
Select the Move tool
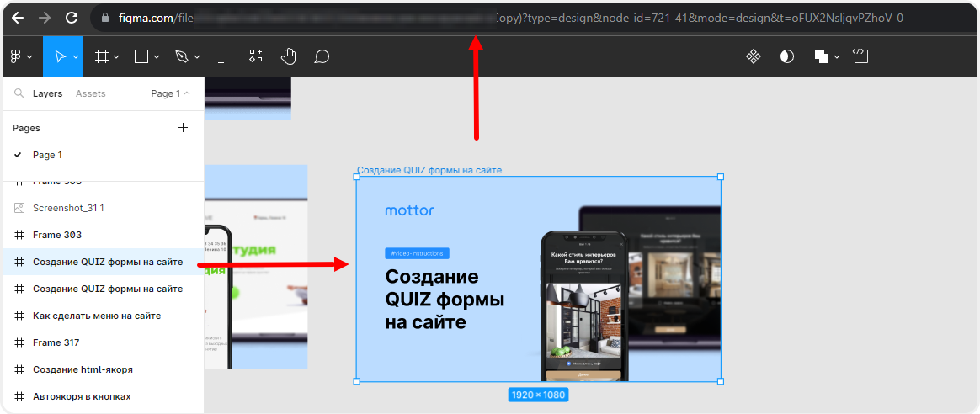(x=59, y=56)
